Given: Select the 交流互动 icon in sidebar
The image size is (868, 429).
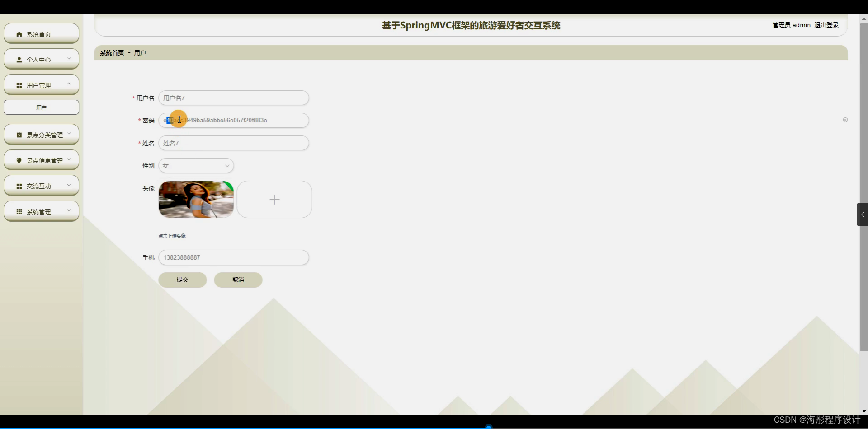Looking at the screenshot, I should [19, 185].
